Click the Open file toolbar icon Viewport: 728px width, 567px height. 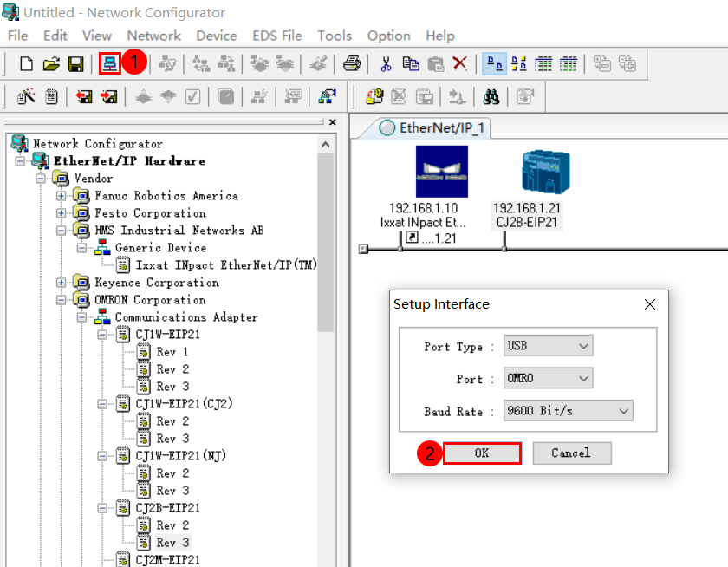click(x=50, y=63)
